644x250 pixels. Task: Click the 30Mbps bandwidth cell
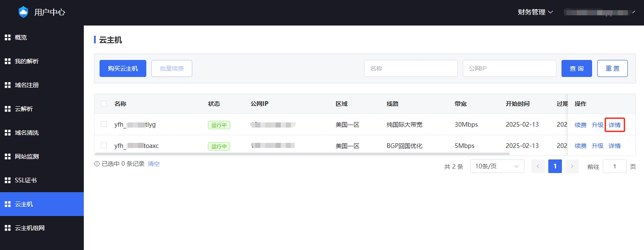pos(466,125)
